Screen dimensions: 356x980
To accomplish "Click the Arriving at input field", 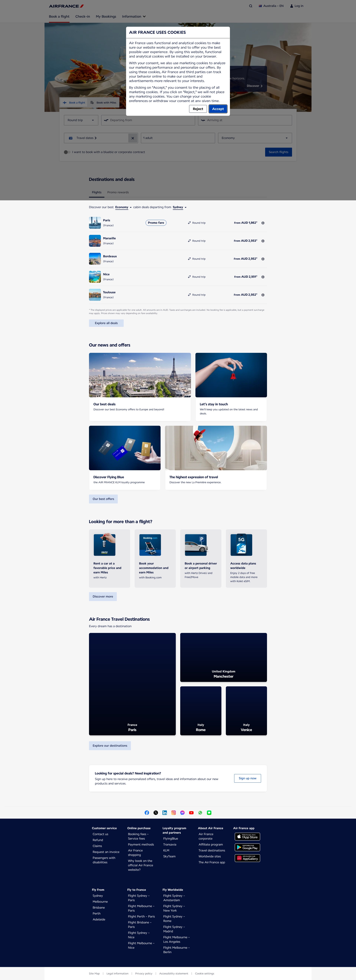I will [245, 120].
